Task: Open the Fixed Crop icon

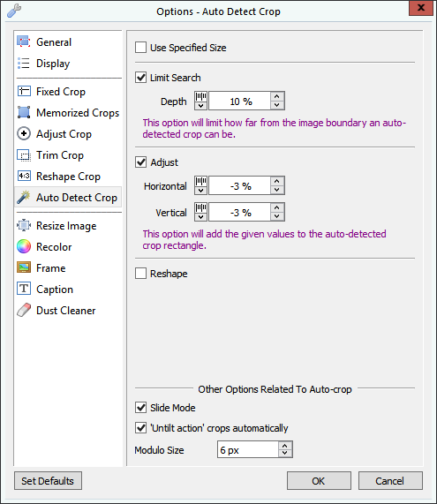Action: click(x=24, y=91)
